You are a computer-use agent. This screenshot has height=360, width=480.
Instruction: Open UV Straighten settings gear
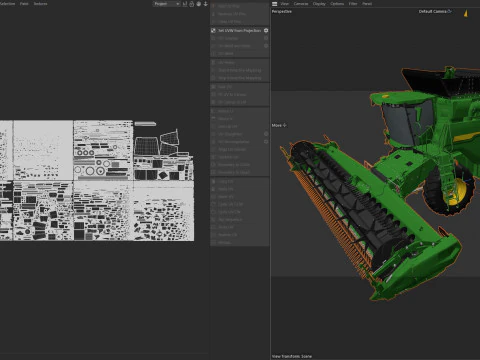[266, 134]
